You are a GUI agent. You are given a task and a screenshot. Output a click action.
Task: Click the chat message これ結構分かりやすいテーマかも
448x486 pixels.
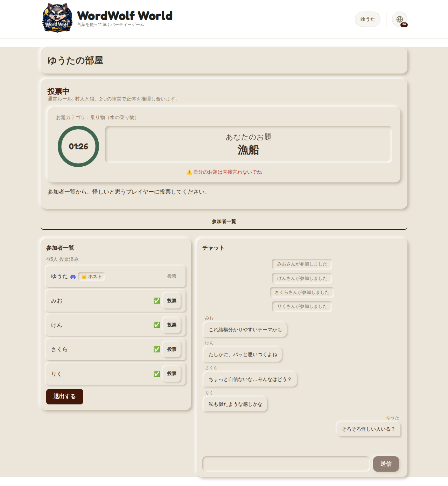pyautogui.click(x=245, y=330)
